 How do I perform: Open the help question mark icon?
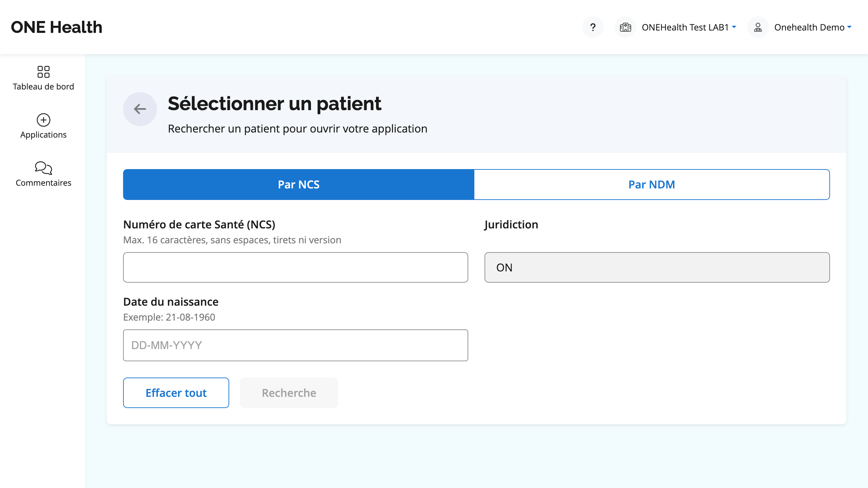pos(593,27)
